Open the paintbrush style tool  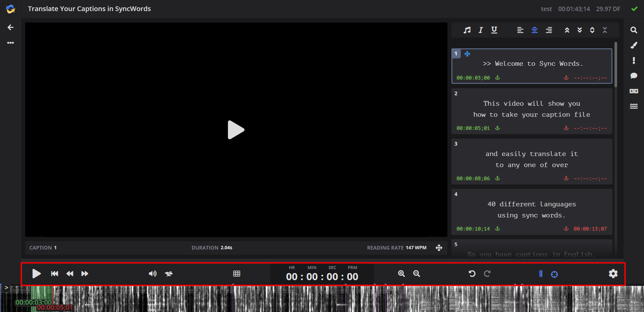634,45
